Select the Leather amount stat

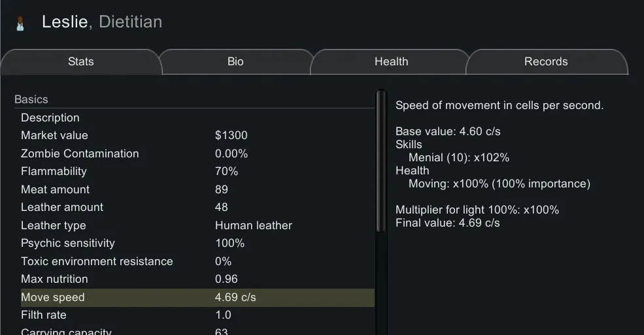coord(196,208)
